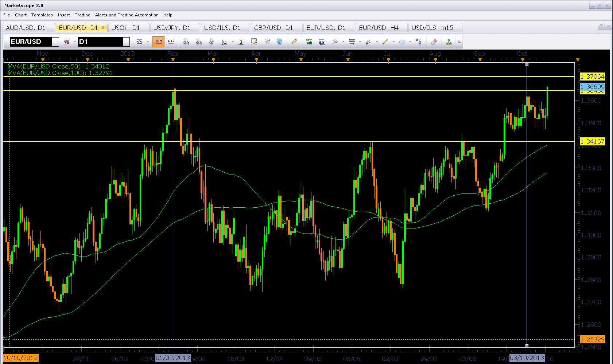Click the 1.37064 yellow price line label
Image resolution: width=613 pixels, height=364 pixels.
click(x=592, y=77)
